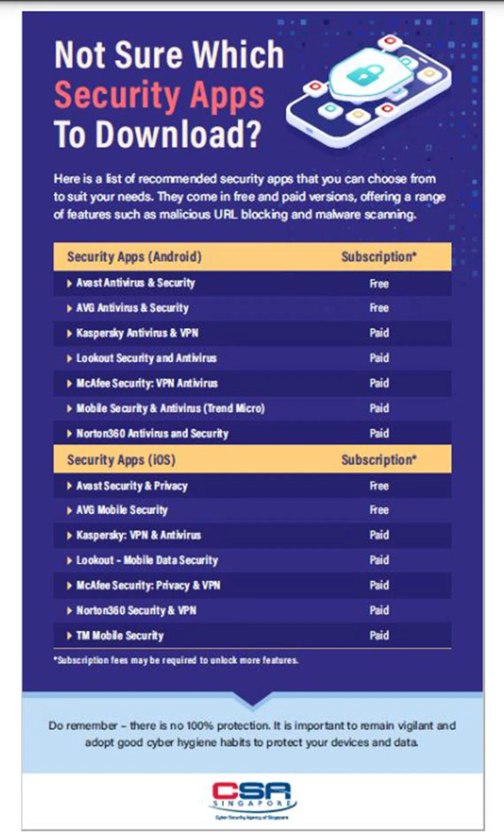
Task: Expand the Lookout Security and Antivirus entry
Action: (x=69, y=359)
